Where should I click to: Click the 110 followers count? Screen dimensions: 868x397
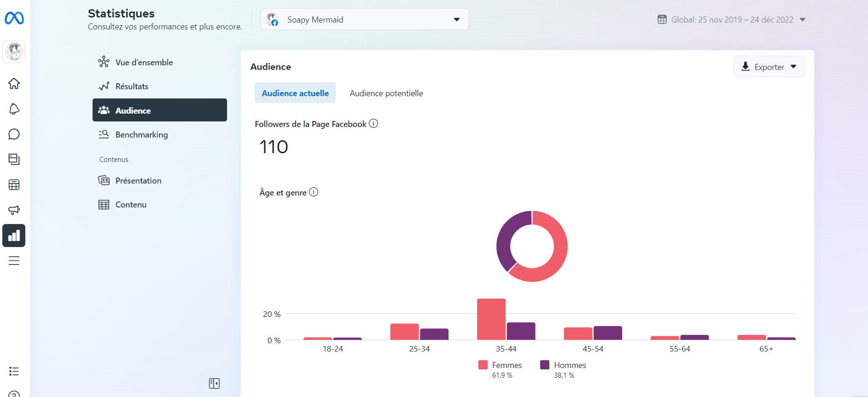click(x=274, y=147)
